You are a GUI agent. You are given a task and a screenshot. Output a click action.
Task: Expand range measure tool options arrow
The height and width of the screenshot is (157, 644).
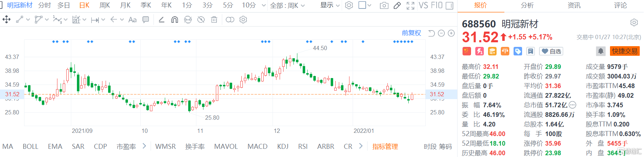click(103, 20)
